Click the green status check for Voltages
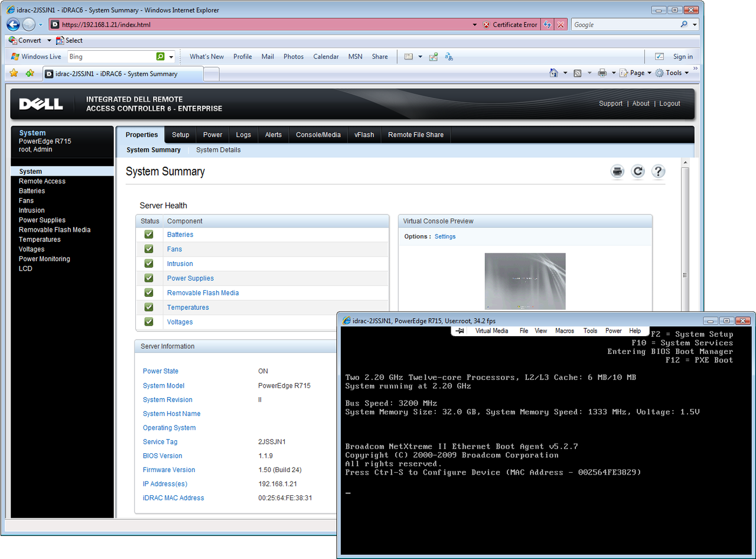The height and width of the screenshot is (559, 756). [x=149, y=322]
